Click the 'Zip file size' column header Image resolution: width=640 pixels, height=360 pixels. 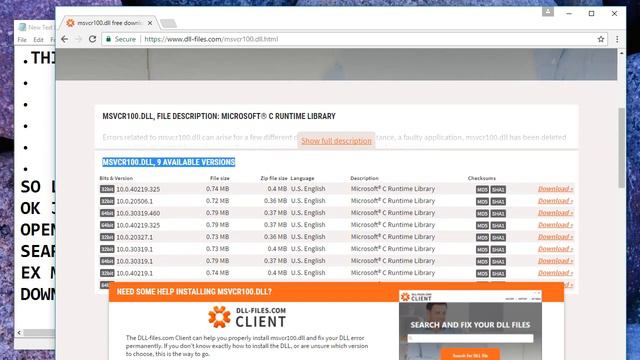[274, 178]
